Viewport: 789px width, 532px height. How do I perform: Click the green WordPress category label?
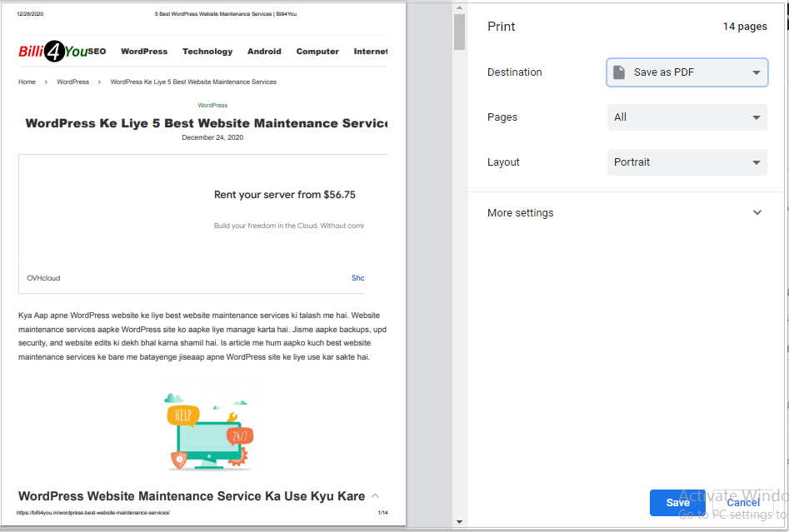(x=212, y=105)
